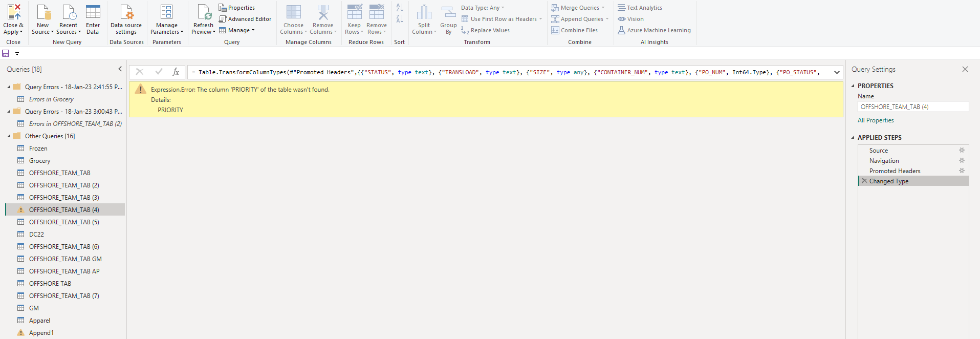980x339 pixels.
Task: Click Split Column
Action: pyautogui.click(x=424, y=19)
